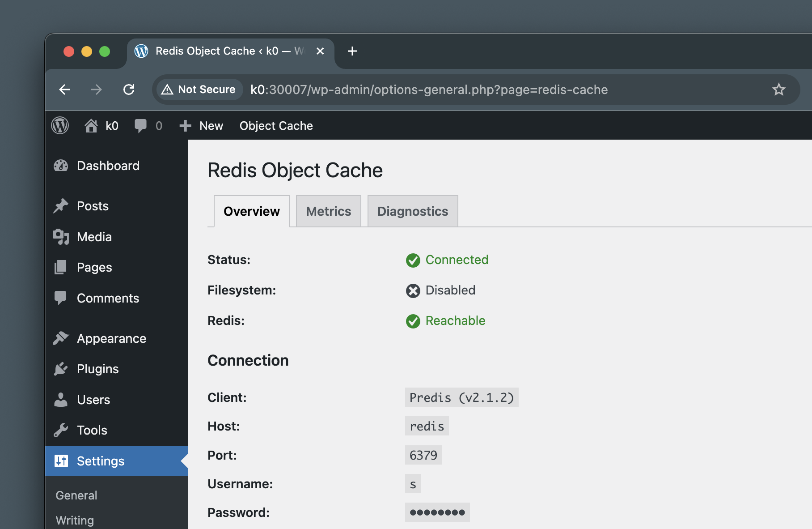812x529 pixels.
Task: Select the Overview tab
Action: (251, 211)
